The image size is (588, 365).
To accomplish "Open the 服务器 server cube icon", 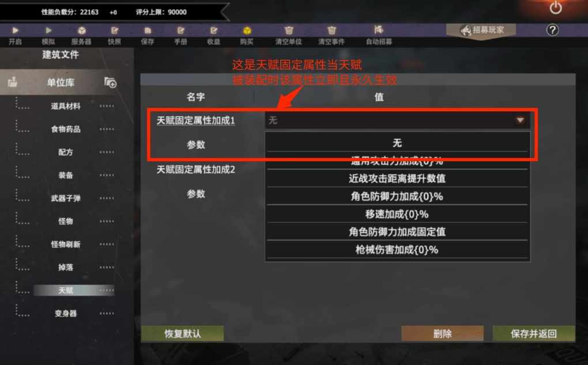I will tap(82, 31).
